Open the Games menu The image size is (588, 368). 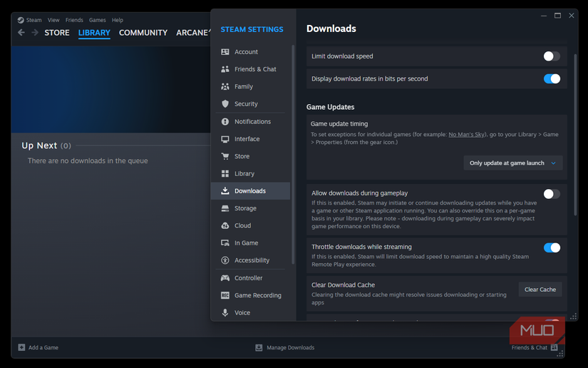[97, 20]
